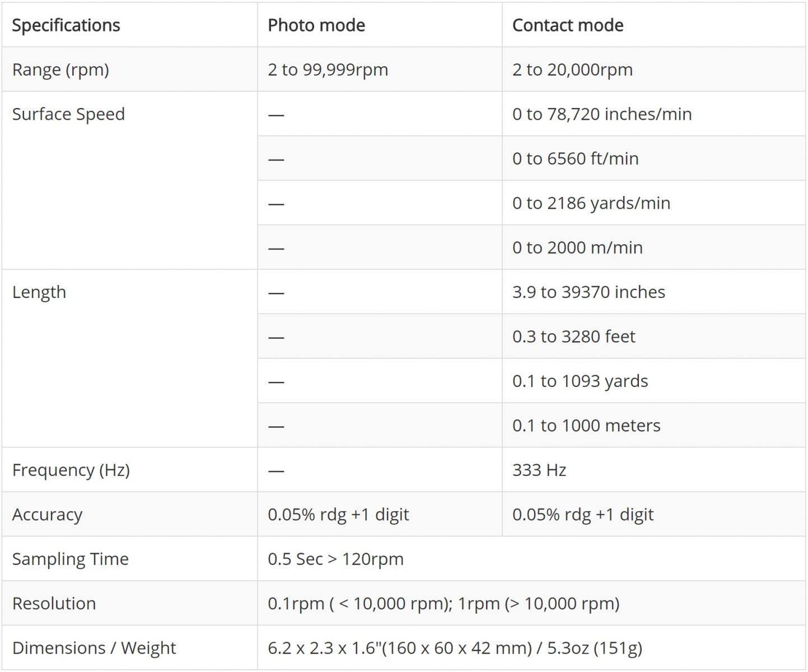
Task: Click the Contact mode column header
Action: 568,25
